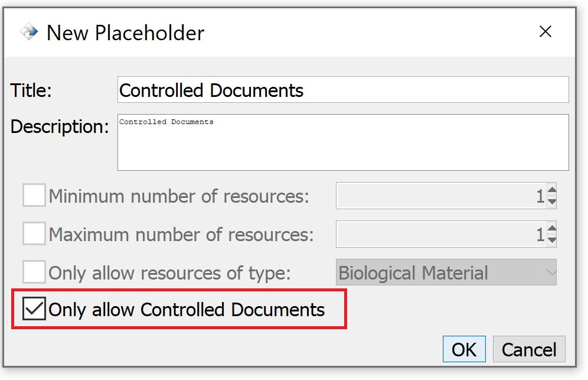The image size is (588, 380).
Task: Confirm the placeholder with OK
Action: pyautogui.click(x=463, y=349)
